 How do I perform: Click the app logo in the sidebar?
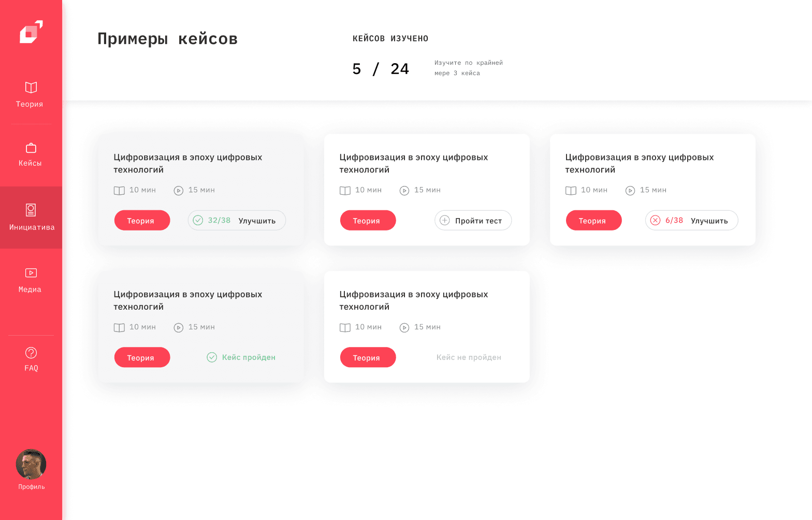pos(31,32)
